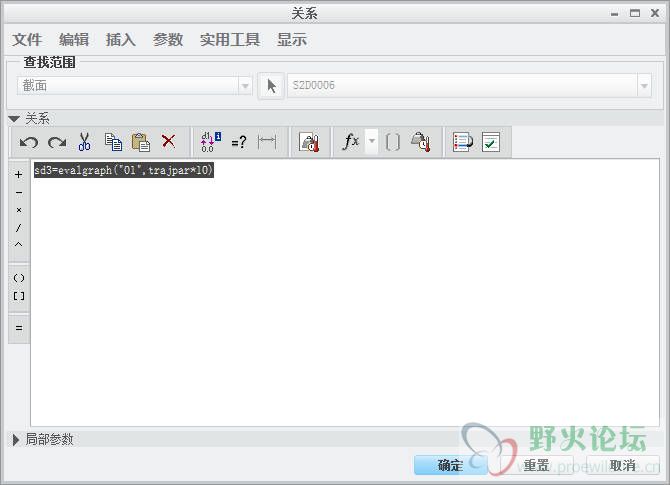Viewport: 670px width, 485px height.
Task: Open the 显示 menu
Action: click(292, 40)
